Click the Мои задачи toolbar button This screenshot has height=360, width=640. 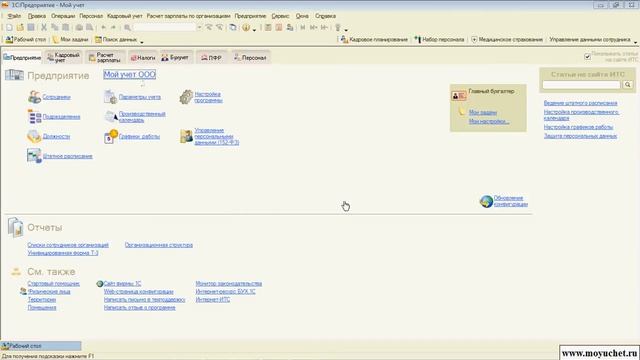[x=70, y=40]
